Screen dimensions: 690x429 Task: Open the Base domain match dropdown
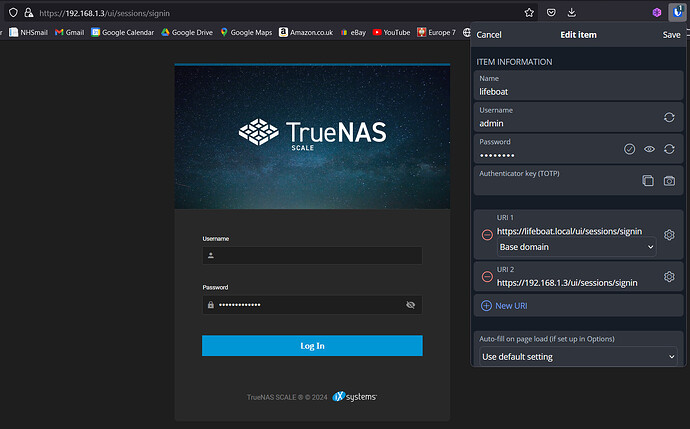(576, 247)
